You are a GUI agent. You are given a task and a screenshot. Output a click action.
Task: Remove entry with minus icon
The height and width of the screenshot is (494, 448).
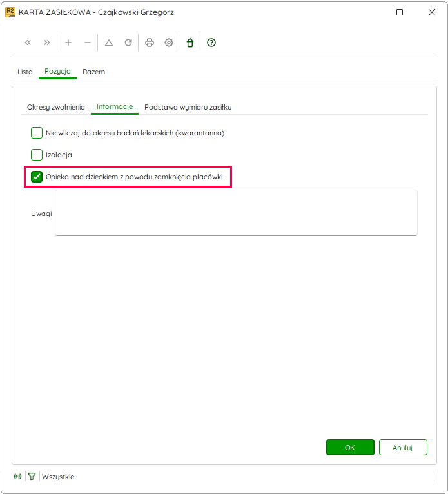(x=88, y=43)
